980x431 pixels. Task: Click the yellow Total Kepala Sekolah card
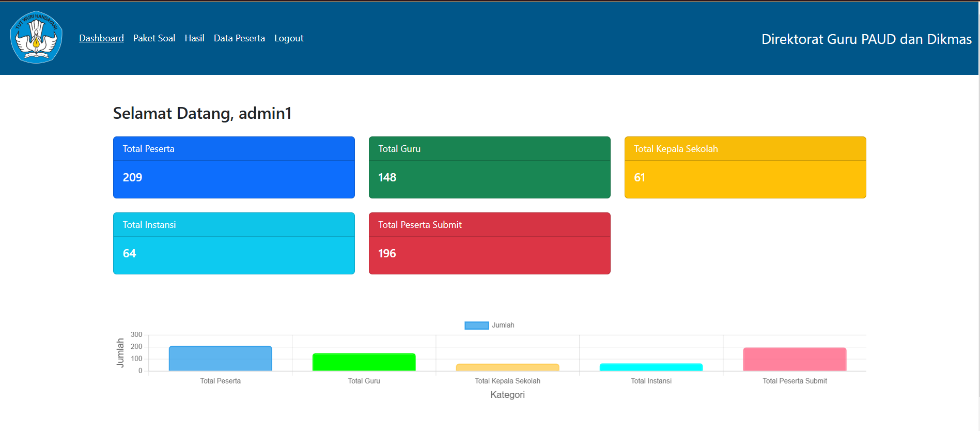click(x=745, y=167)
